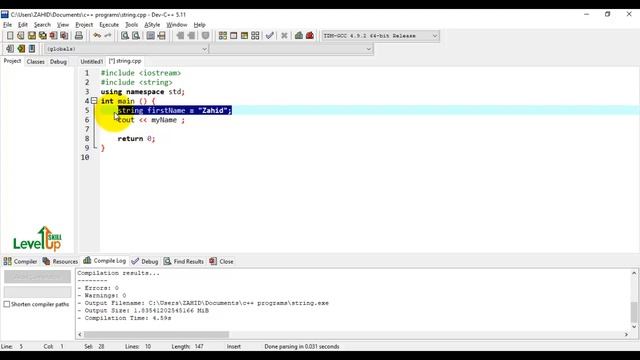Click the Insert icon in second toolbar row
This screenshot has width=640, height=360.
coord(10,49)
